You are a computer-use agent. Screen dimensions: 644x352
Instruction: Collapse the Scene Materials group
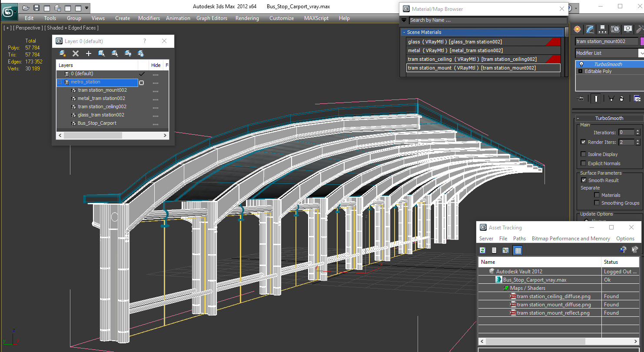(x=404, y=32)
